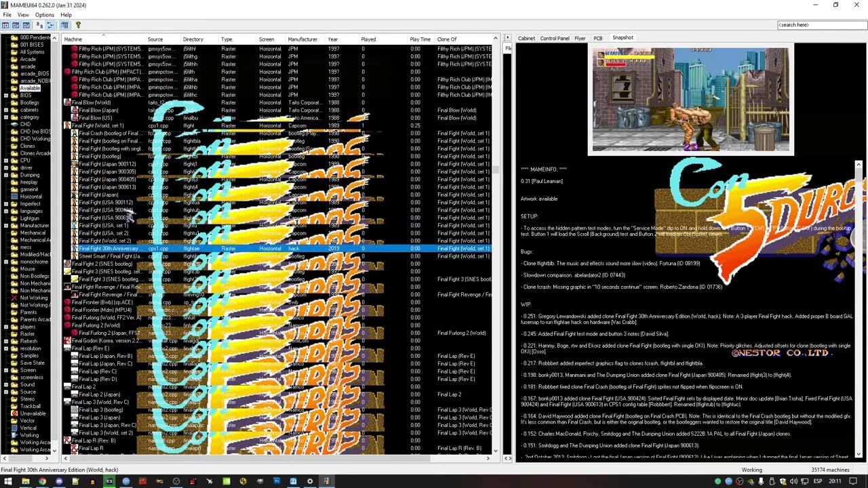Screen dimensions: 868x488
Task: Switch to details list view icon
Action: [x=38, y=25]
